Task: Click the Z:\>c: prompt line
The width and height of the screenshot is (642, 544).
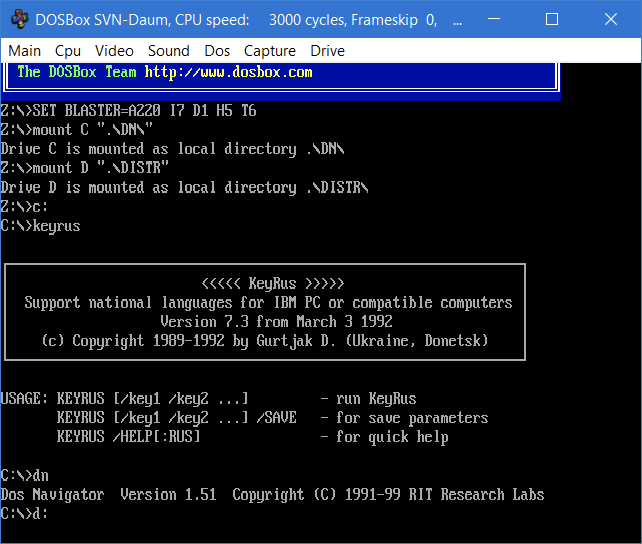Action: 24,206
